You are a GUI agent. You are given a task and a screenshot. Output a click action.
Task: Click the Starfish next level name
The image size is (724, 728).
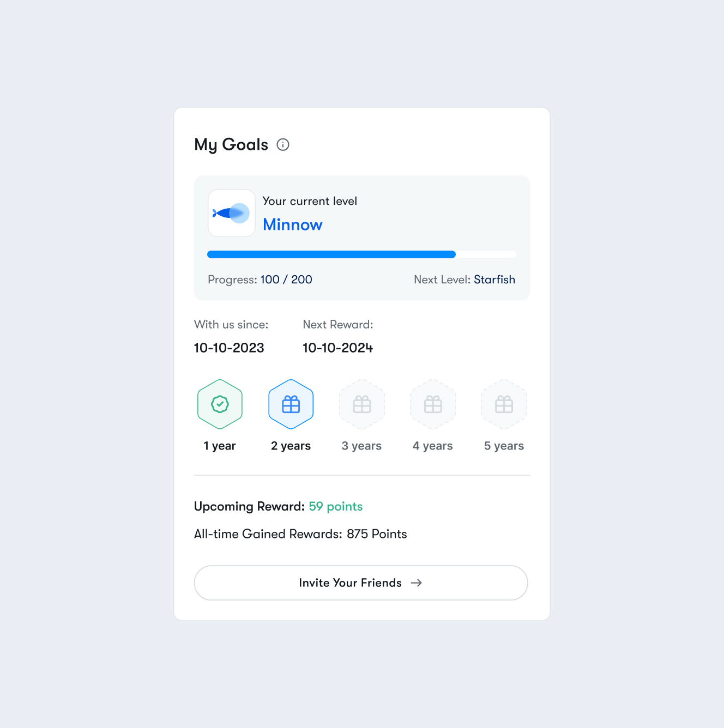click(494, 280)
